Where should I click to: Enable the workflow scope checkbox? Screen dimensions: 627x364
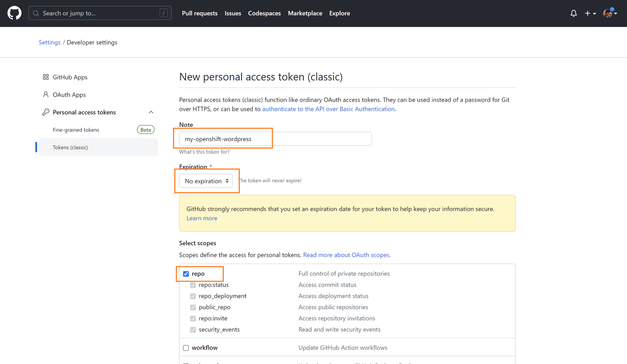(186, 348)
